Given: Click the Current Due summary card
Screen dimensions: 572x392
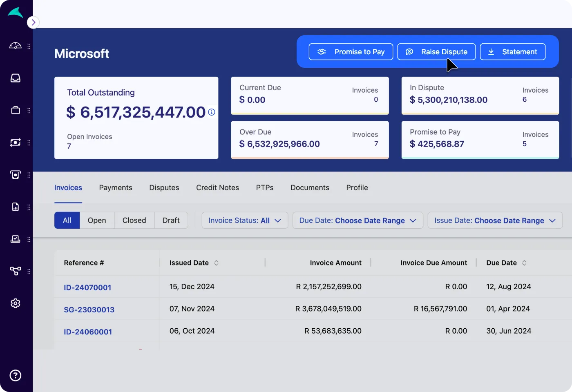Looking at the screenshot, I should [x=310, y=96].
